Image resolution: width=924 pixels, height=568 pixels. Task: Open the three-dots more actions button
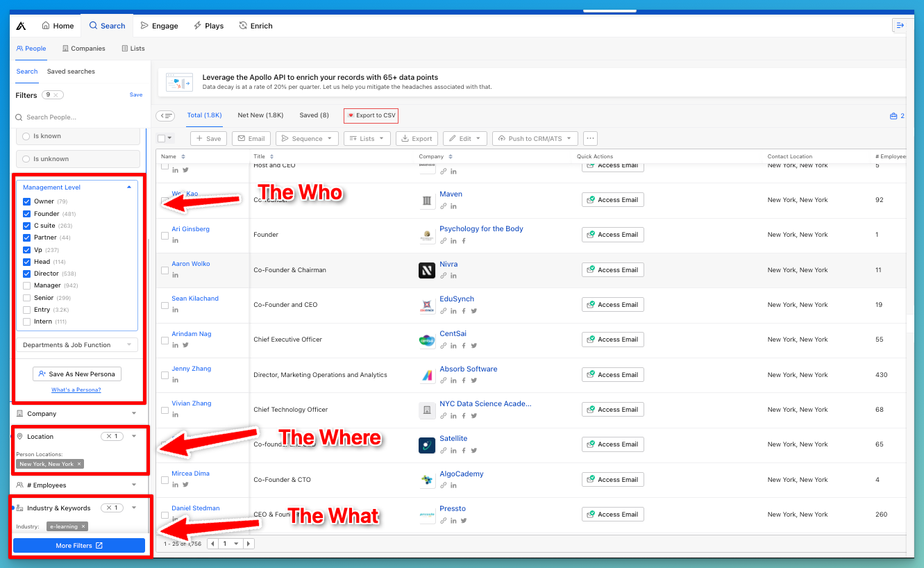590,138
